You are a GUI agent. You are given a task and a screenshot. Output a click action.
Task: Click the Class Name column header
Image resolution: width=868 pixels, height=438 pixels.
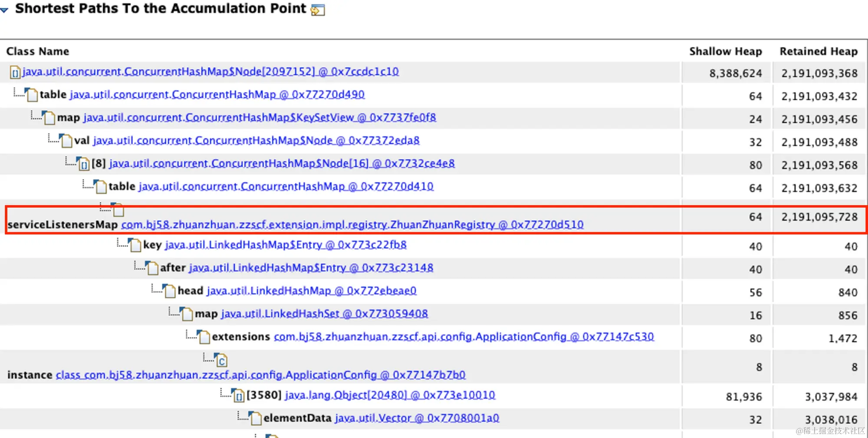[37, 51]
